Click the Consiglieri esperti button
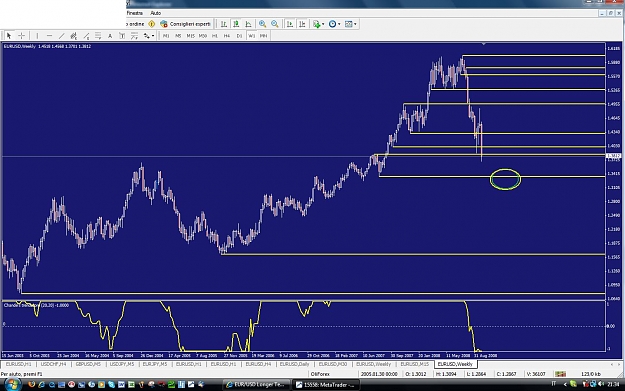 click(x=185, y=24)
